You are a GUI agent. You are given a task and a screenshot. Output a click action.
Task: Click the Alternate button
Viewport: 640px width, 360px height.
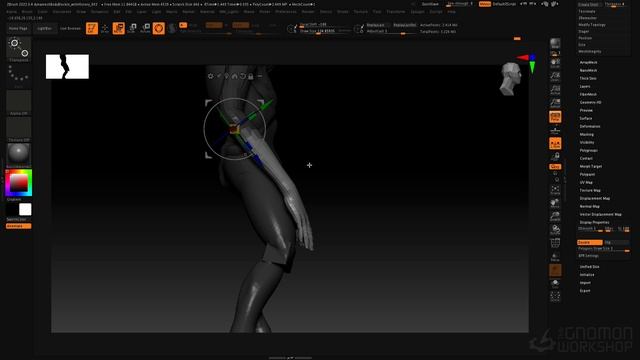[18, 226]
